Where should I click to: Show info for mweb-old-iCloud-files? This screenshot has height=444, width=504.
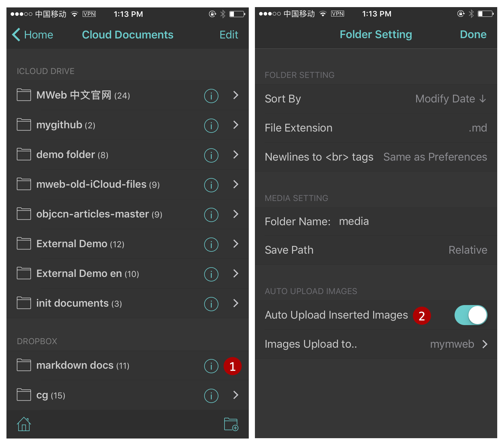(x=211, y=185)
